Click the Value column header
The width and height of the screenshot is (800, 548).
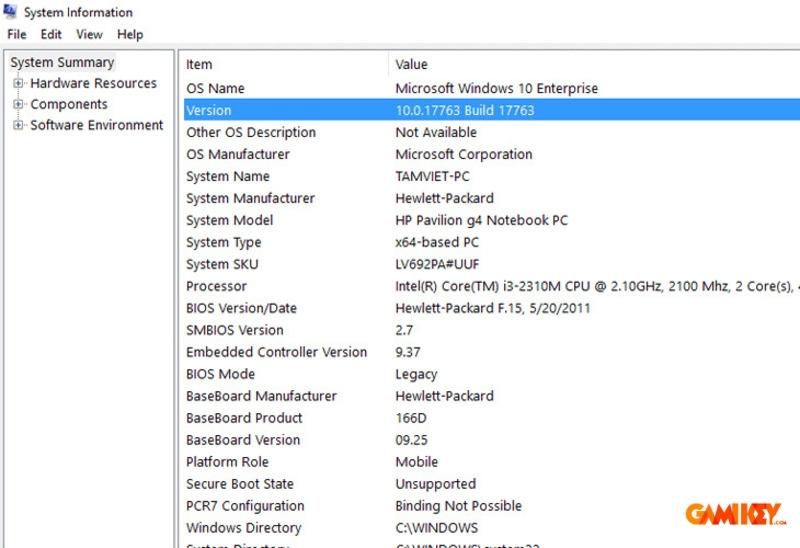point(411,64)
